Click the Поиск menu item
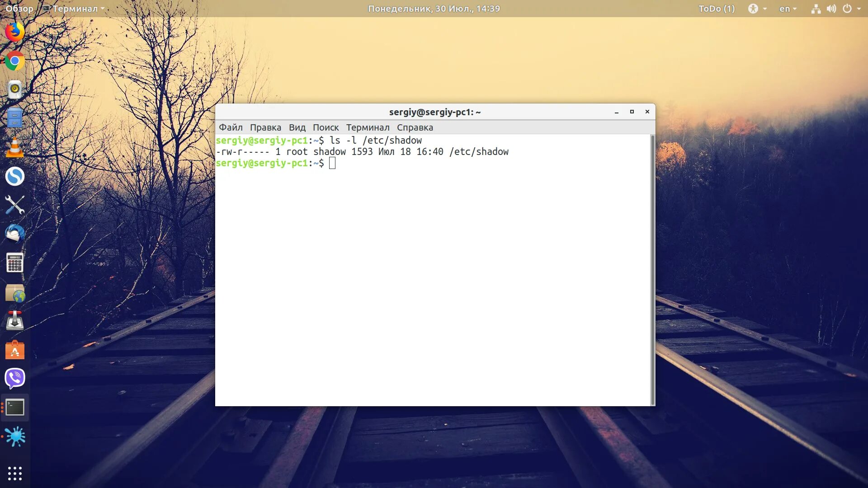 325,127
